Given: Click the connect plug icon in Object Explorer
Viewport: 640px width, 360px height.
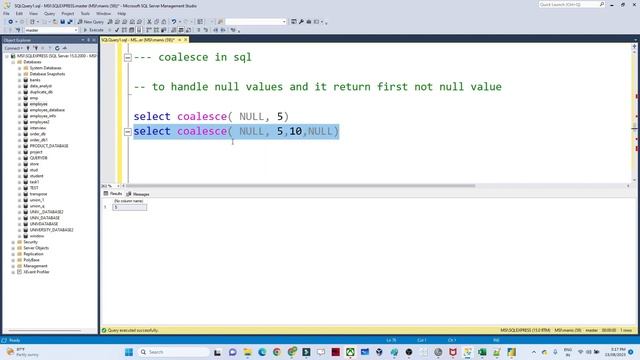Looking at the screenshot, I should coord(28,48).
